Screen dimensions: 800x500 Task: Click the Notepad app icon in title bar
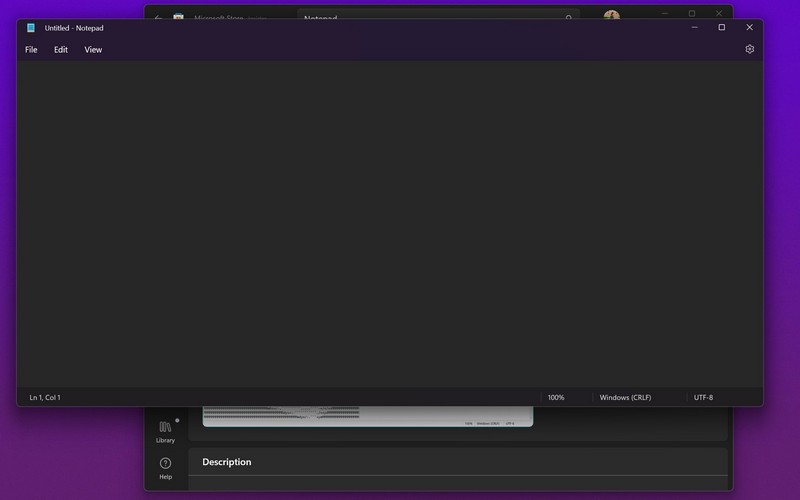coord(31,28)
